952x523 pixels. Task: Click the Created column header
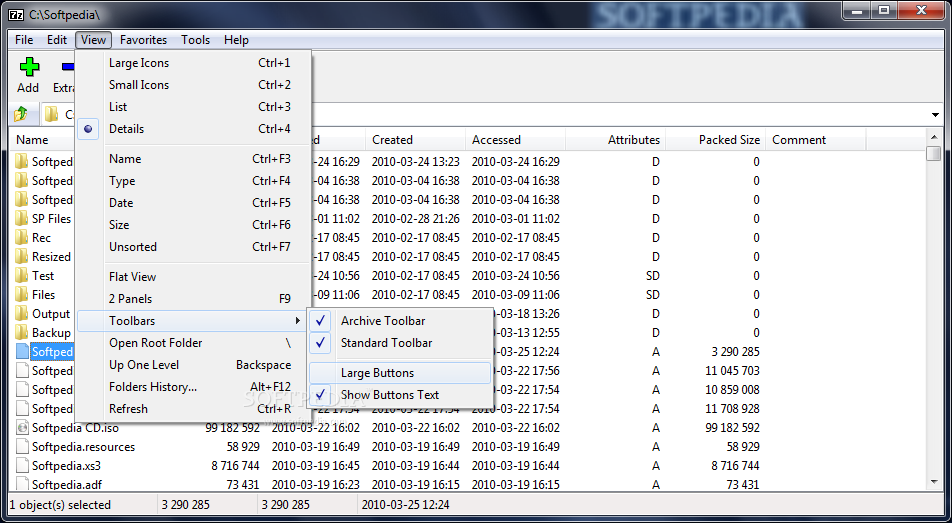tap(415, 140)
